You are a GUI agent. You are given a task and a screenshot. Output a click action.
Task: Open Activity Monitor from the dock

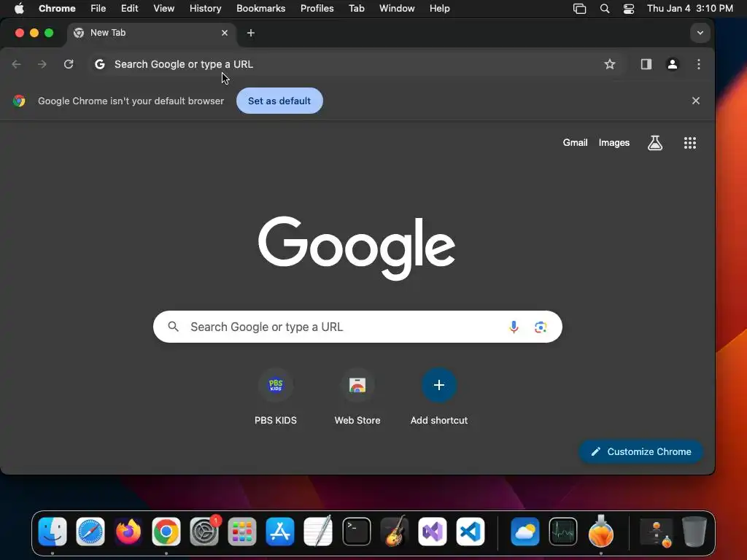(x=563, y=532)
